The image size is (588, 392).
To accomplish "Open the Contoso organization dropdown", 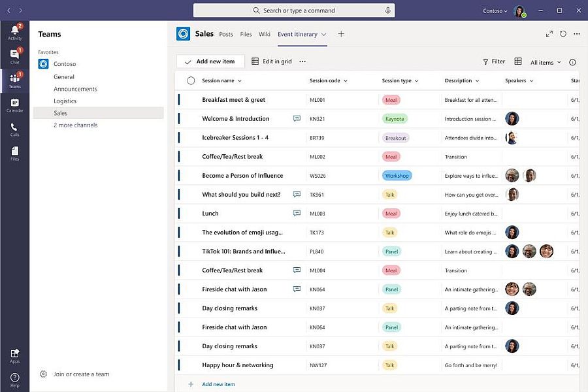I will click(495, 11).
